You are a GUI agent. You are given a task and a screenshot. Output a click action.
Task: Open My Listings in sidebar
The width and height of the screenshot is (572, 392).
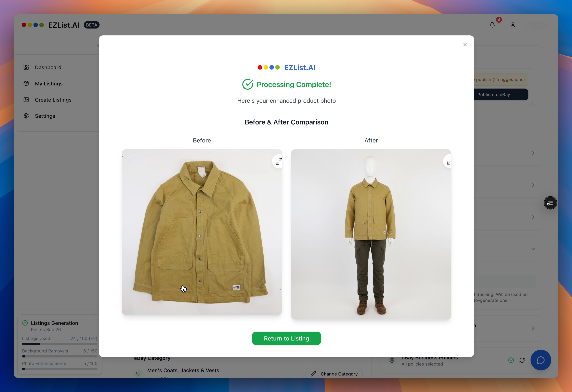point(48,84)
